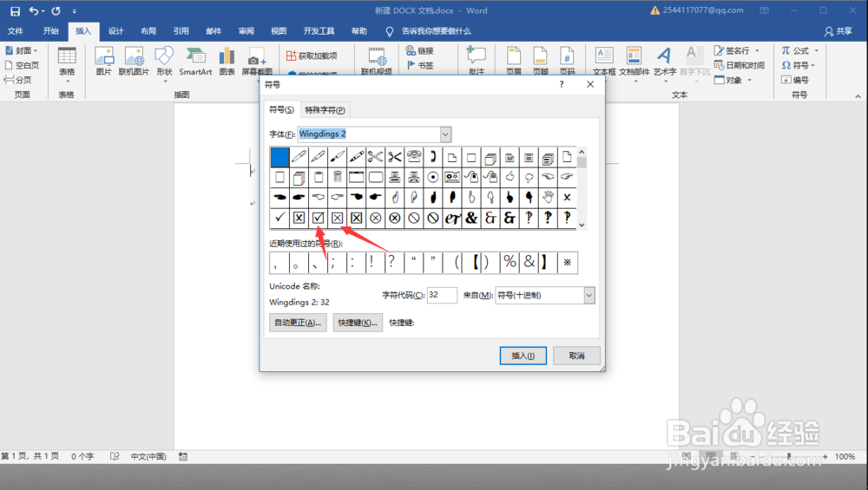Pick the exclamation mark from recent symbols
The width and height of the screenshot is (868, 490).
click(x=372, y=263)
